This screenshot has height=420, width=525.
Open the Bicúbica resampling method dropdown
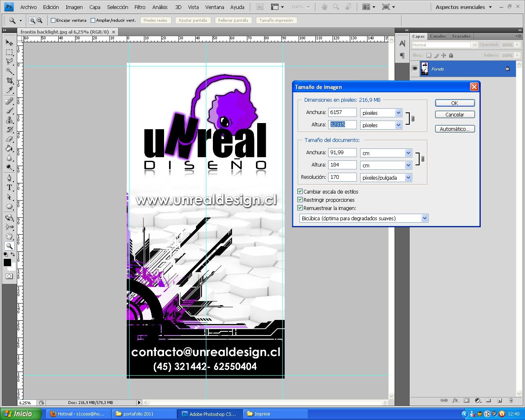pyautogui.click(x=425, y=218)
